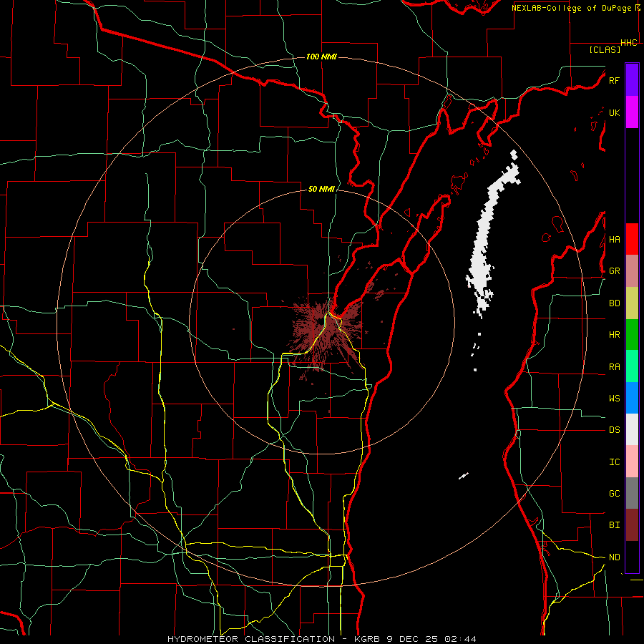Click the HA legend label
This screenshot has height=644, width=644.
pos(614,240)
